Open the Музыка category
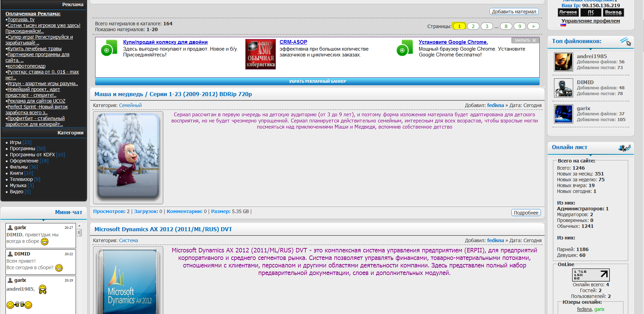644x314 pixels. (18, 185)
